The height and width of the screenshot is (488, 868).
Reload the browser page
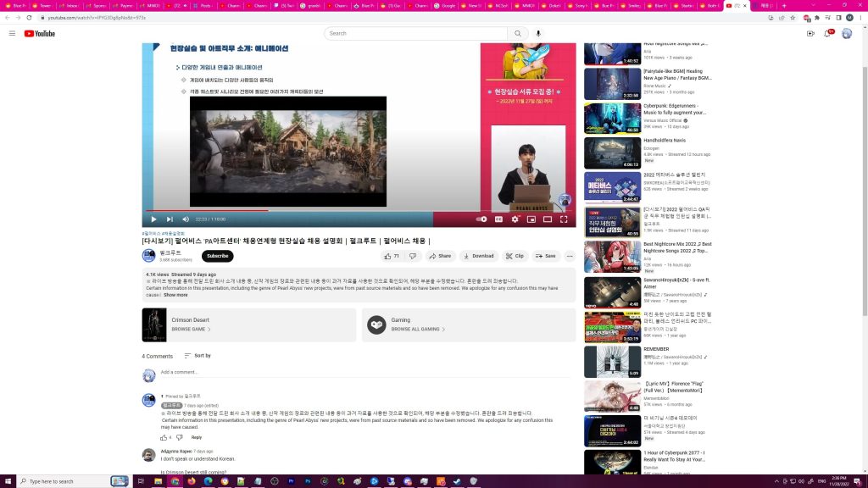tap(30, 18)
